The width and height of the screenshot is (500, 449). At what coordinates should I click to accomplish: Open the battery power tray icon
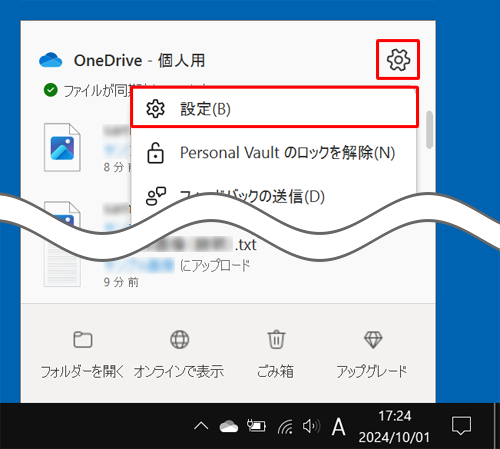[x=256, y=426]
